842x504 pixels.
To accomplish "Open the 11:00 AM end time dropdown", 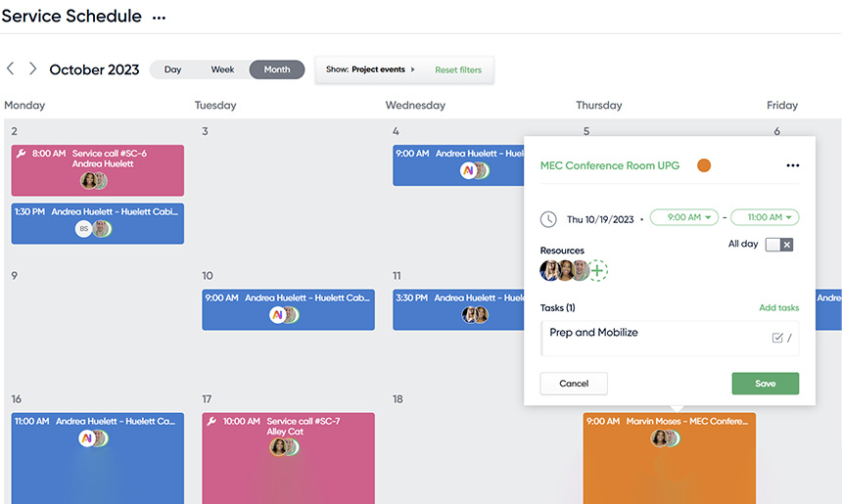I will click(x=765, y=217).
